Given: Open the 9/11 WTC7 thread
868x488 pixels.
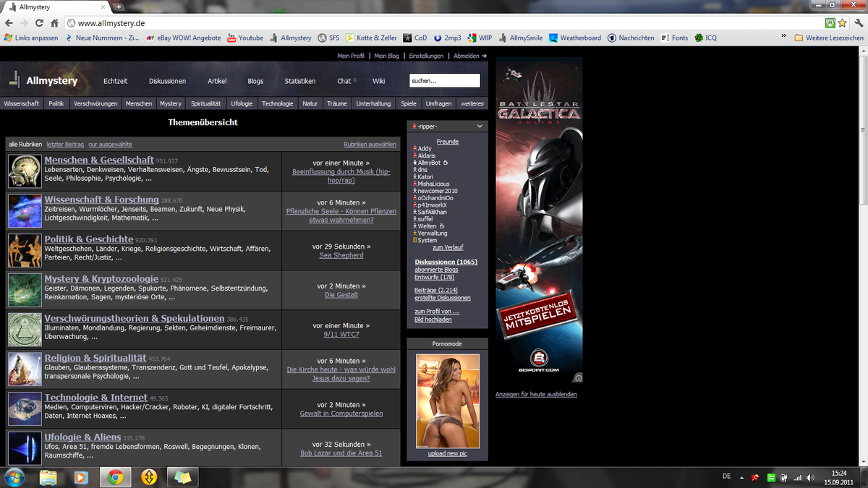Looking at the screenshot, I should pyautogui.click(x=341, y=335).
